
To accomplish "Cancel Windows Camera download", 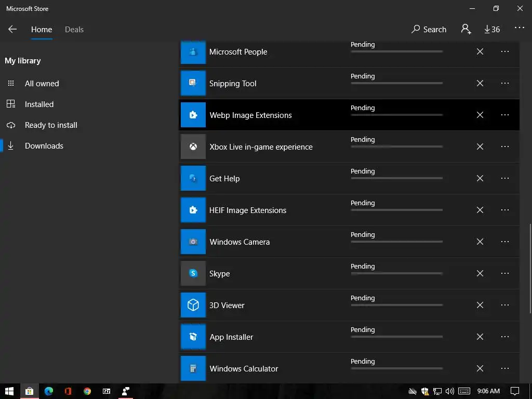I will coord(480,242).
